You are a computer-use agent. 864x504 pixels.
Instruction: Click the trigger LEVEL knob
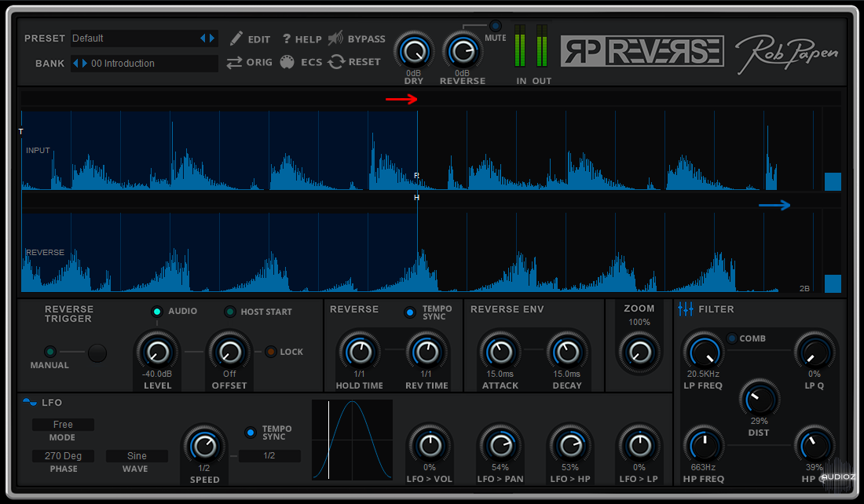click(158, 352)
